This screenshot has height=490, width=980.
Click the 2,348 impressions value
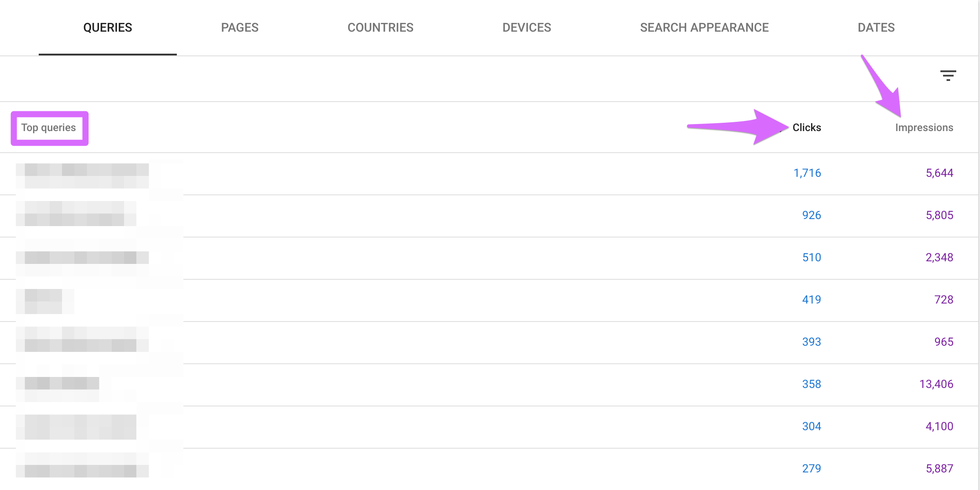click(940, 257)
